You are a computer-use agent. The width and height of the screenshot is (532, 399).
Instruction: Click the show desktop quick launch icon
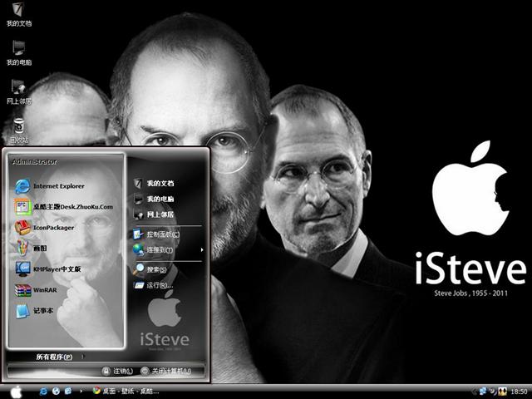click(68, 392)
